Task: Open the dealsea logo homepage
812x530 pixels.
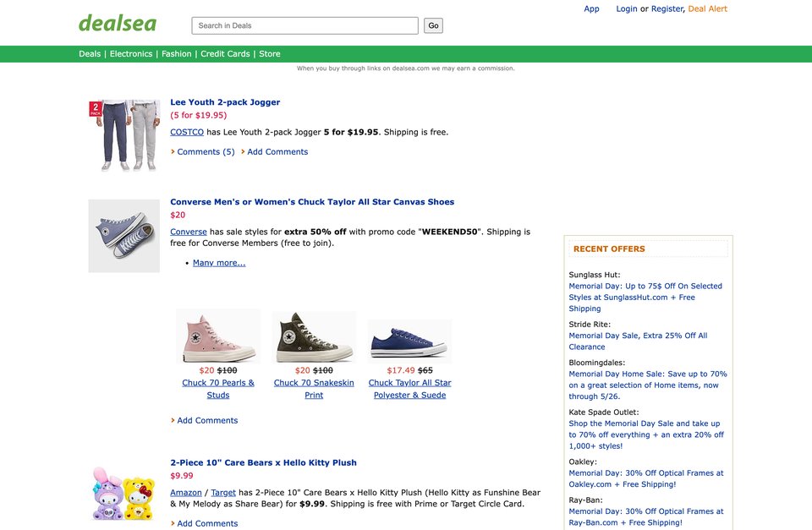Action: pyautogui.click(x=118, y=24)
